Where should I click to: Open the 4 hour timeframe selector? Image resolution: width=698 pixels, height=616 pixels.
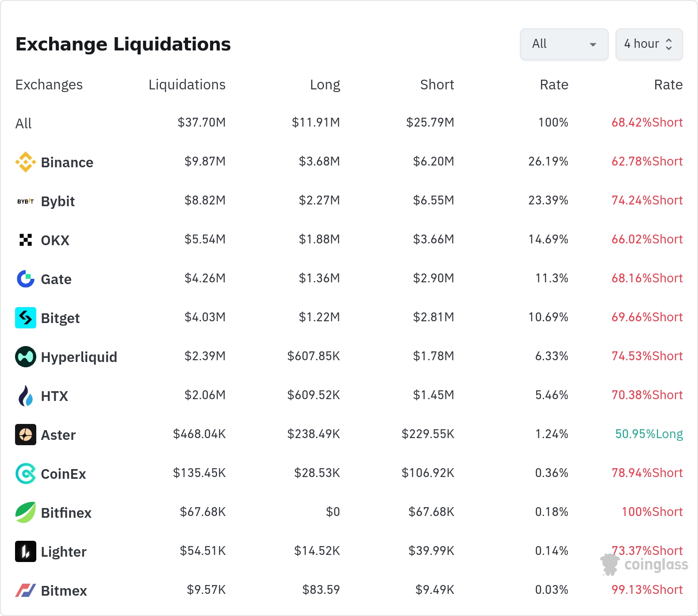[x=649, y=44]
